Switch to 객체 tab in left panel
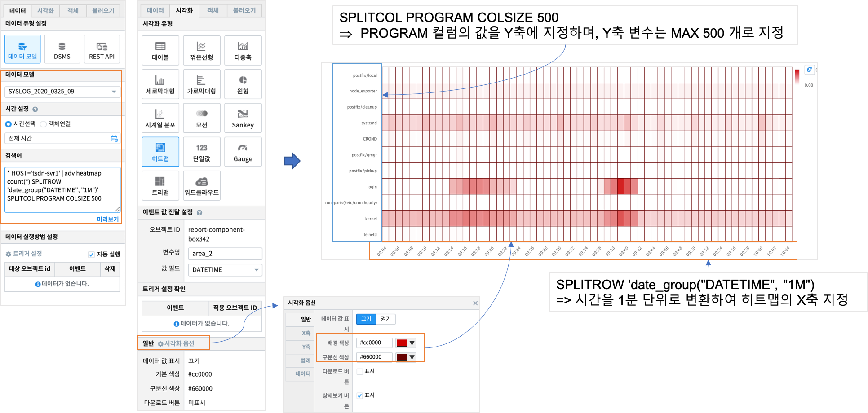868x413 pixels. click(73, 10)
